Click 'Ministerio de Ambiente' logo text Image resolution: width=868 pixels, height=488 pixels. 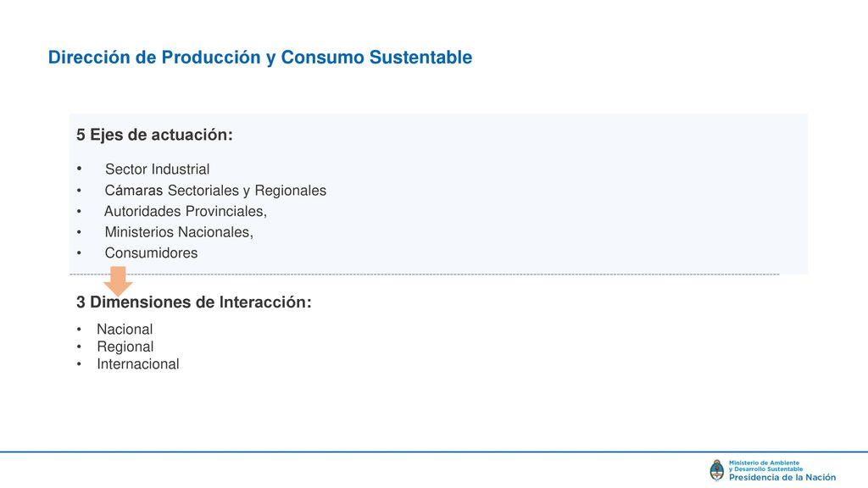[764, 463]
